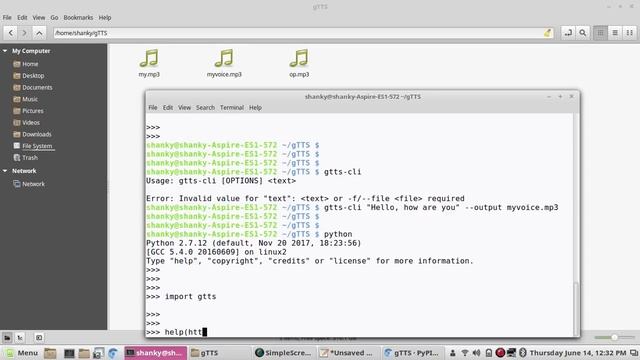Viewport: 640px width, 360px height.
Task: Open the calendar from Thursday June 14 clock
Action: click(578, 353)
